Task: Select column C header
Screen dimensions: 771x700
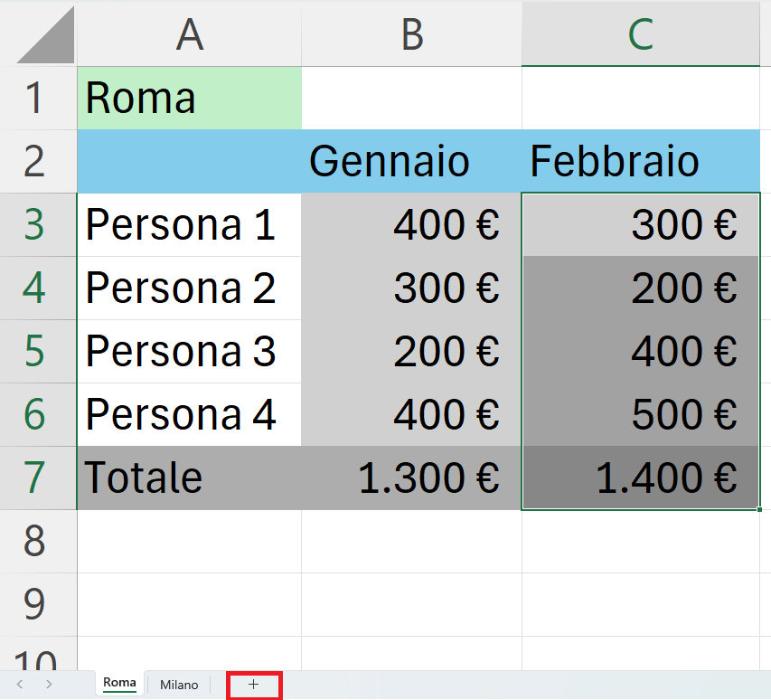Action: pos(641,34)
